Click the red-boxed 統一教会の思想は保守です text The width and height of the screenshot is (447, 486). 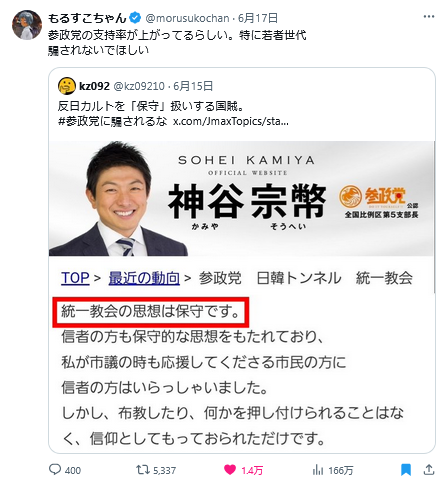[151, 312]
